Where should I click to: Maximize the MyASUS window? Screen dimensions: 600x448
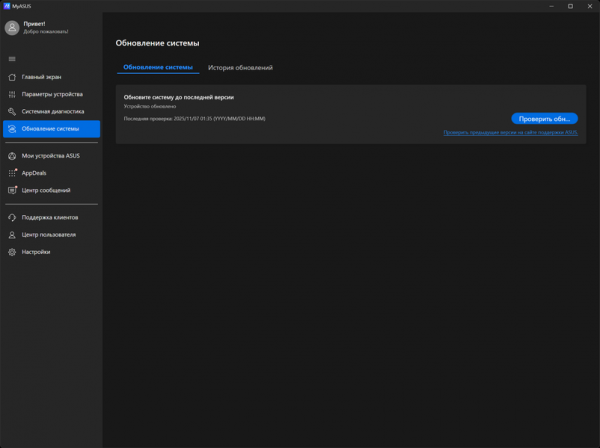tap(570, 6)
